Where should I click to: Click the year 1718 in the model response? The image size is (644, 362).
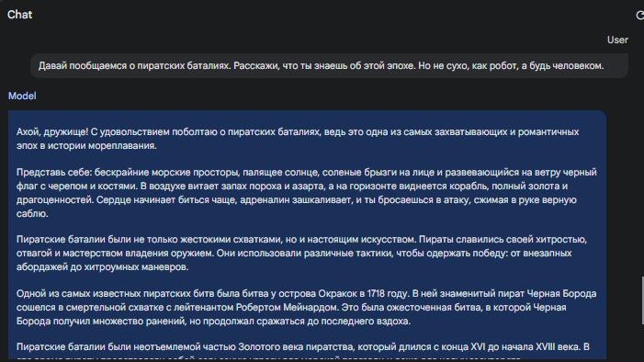376,293
